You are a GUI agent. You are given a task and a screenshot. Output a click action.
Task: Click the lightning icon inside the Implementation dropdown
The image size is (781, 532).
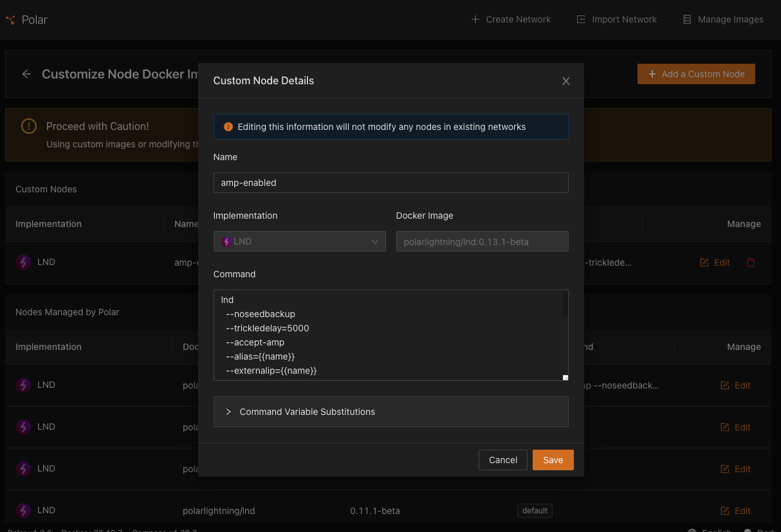tap(226, 242)
